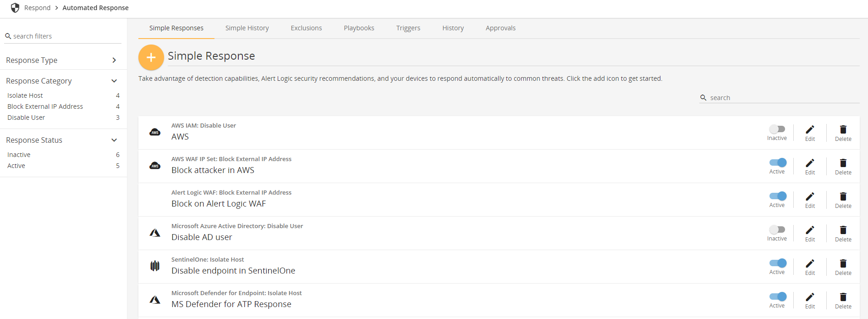
Task: Open the Approvals tab
Action: point(500,28)
